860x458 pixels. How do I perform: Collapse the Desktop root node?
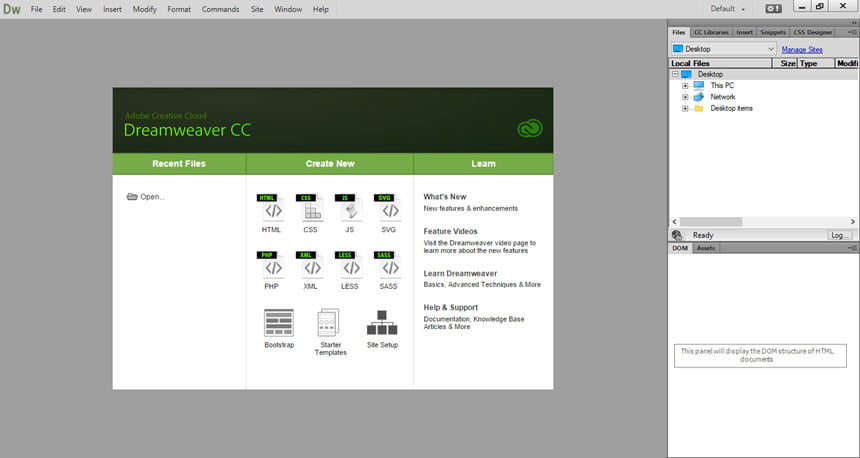675,74
